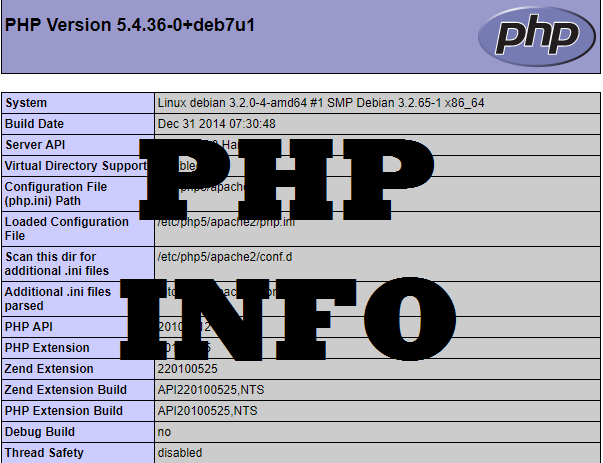Click the Dec 31 2014 07:30:48 value
This screenshot has width=603, height=463.
pyautogui.click(x=217, y=124)
